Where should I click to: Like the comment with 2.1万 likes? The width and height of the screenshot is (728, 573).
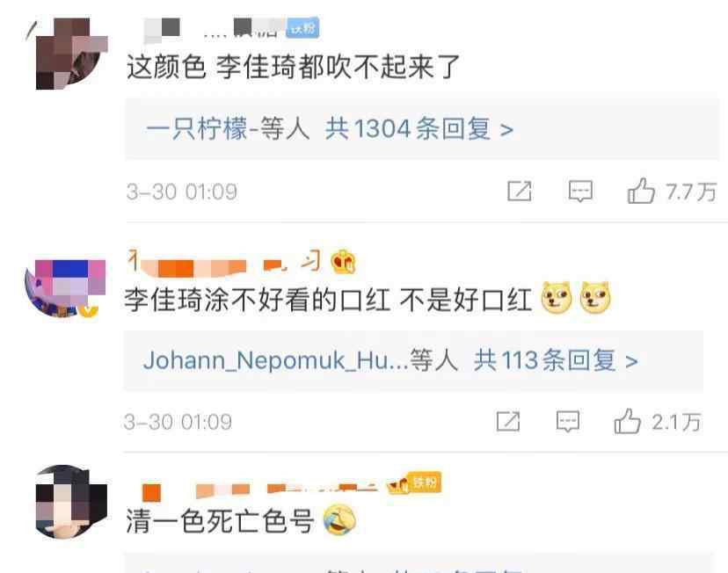point(627,421)
